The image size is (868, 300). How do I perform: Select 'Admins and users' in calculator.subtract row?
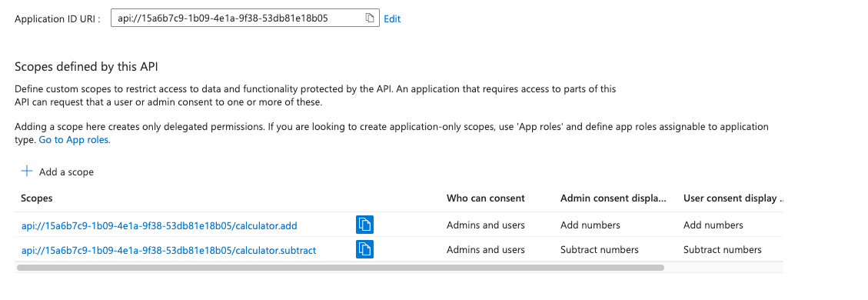pyautogui.click(x=485, y=250)
